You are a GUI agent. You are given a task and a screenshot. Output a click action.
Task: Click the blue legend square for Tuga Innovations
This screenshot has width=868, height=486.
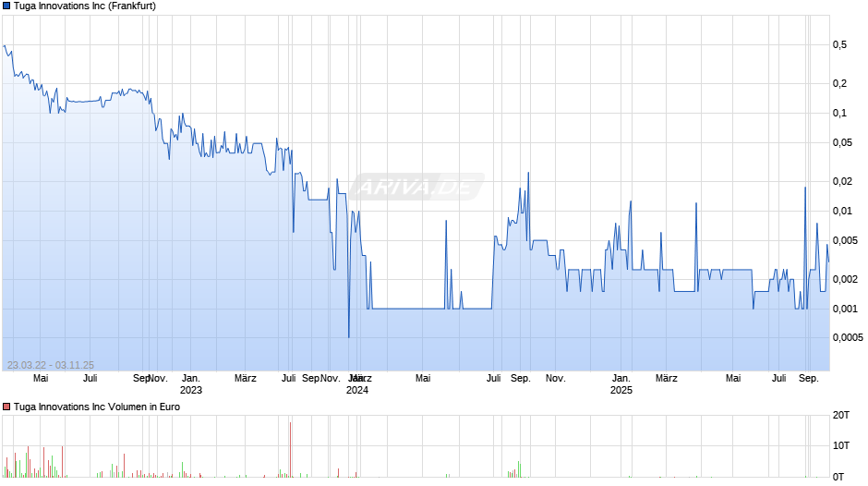click(x=6, y=6)
